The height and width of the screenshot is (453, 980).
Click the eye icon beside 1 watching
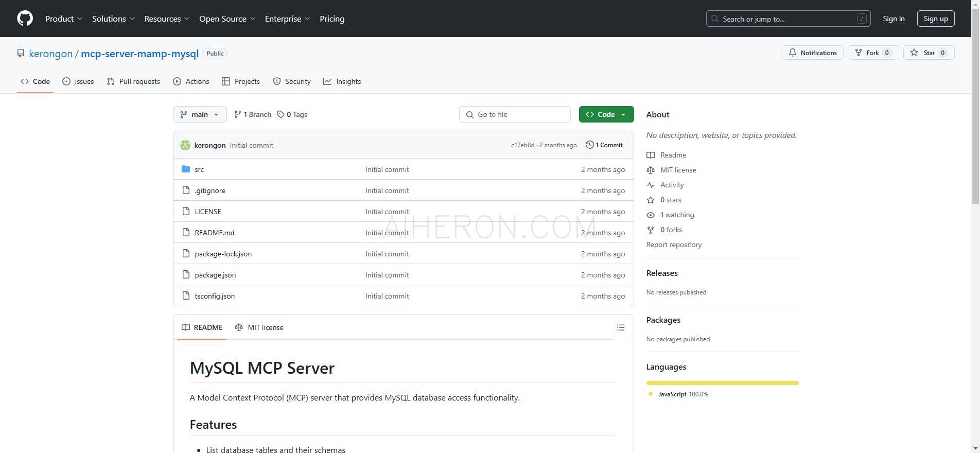pyautogui.click(x=651, y=215)
